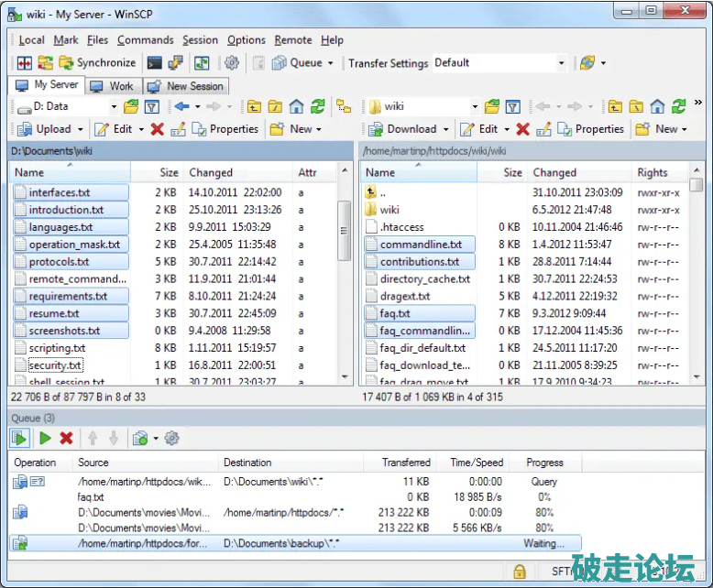Switch to the Work session tab
Image resolution: width=713 pixels, height=588 pixels.
click(112, 86)
